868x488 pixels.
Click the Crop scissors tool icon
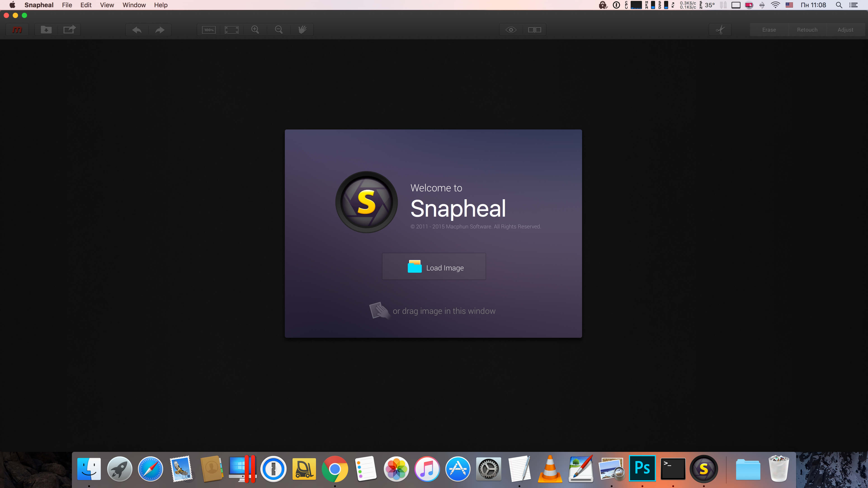(x=720, y=30)
